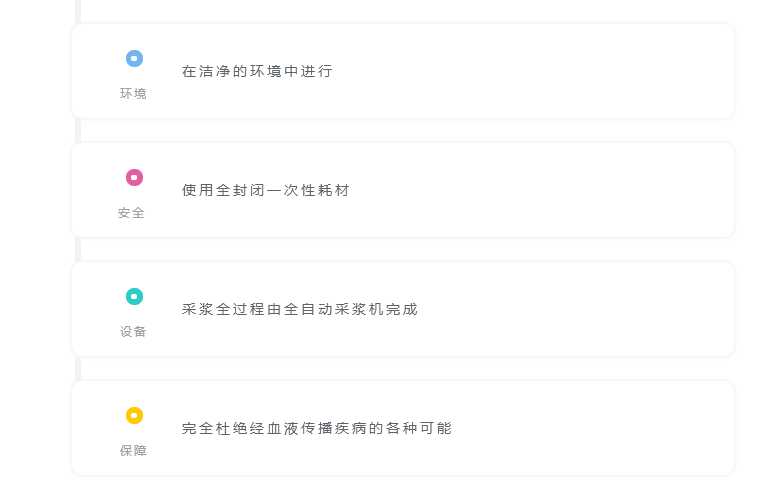
Task: Click text 采浆全过程由全自动采浆机完成
Action: click(300, 309)
